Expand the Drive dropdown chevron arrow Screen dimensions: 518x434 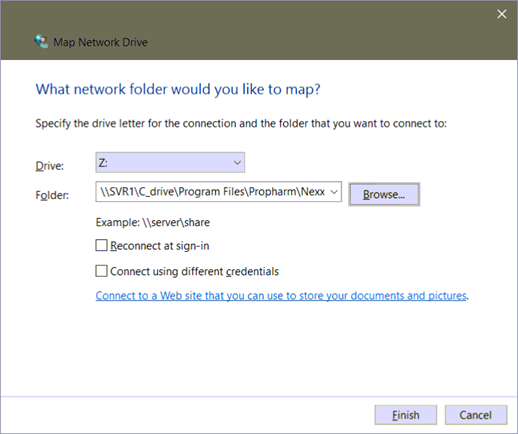pos(237,163)
